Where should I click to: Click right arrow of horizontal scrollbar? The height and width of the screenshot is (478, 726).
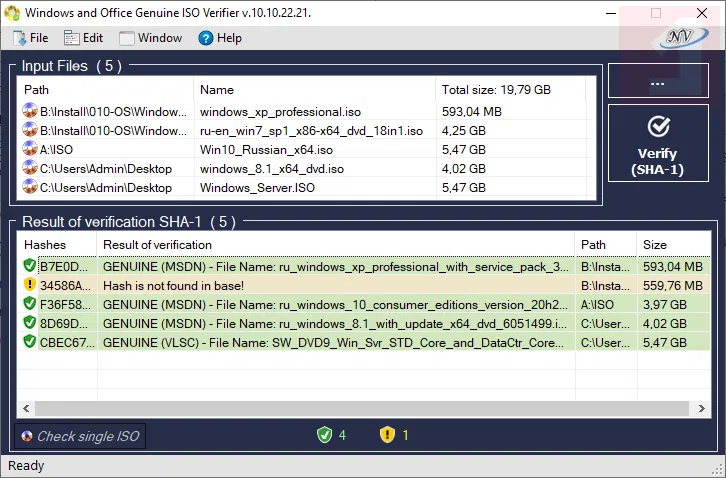(701, 409)
